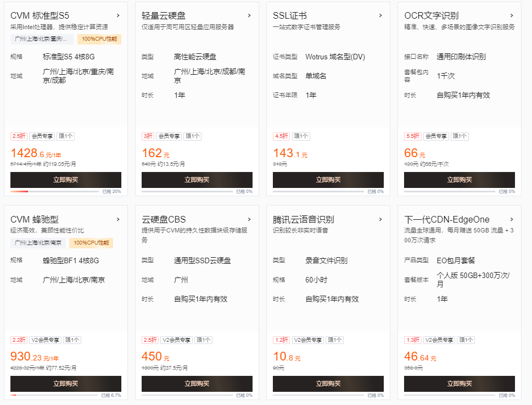Click the 1428.6 元/1年 price

(x=36, y=153)
